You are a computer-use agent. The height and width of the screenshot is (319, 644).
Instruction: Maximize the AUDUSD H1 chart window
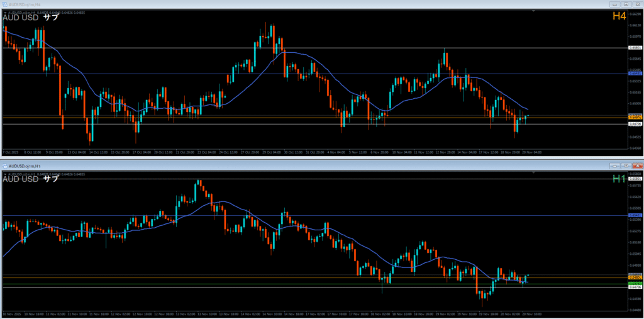point(626,165)
